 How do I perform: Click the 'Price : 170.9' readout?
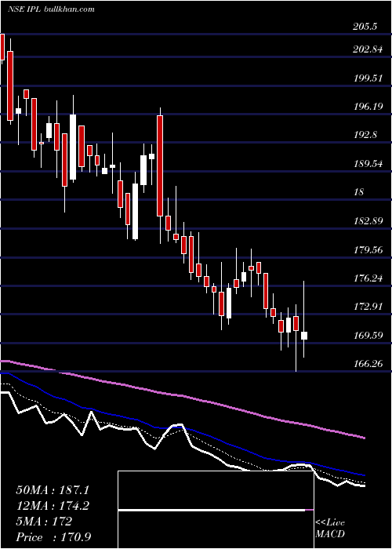[x=54, y=537]
